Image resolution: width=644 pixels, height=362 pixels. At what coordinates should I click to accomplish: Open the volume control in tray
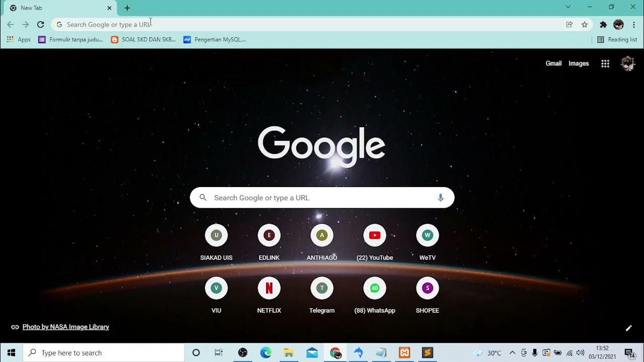coord(580,352)
